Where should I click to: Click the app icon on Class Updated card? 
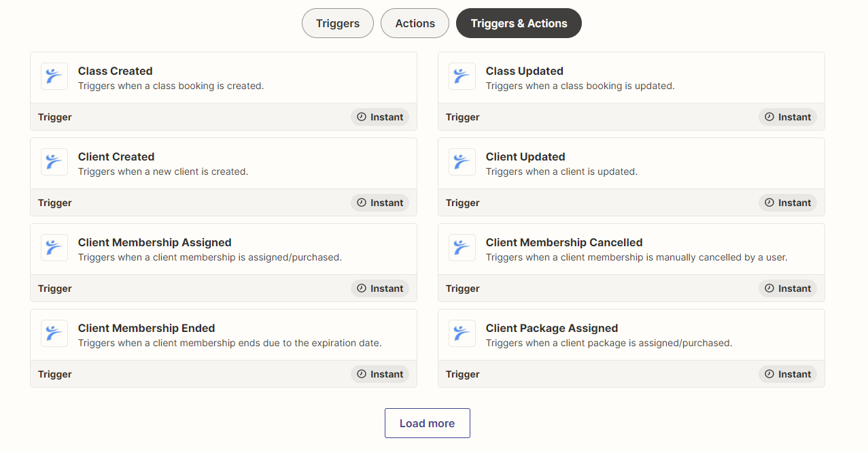coord(462,76)
